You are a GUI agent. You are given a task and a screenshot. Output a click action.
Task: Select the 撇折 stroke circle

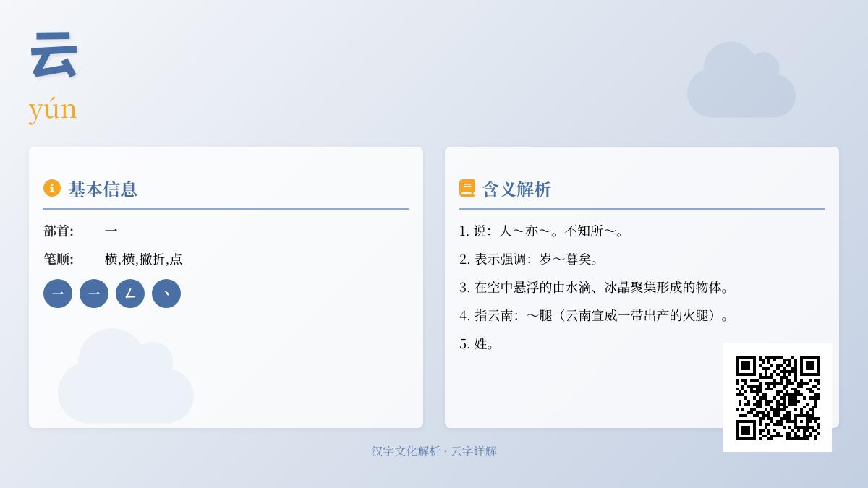(130, 294)
